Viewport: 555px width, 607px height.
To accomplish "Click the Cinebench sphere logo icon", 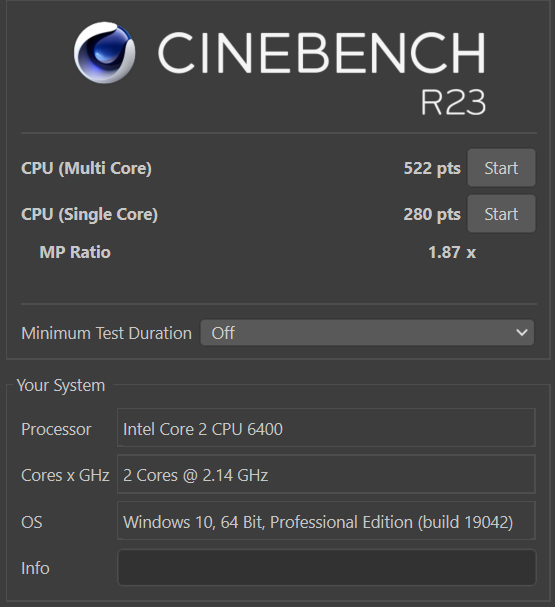I will pos(104,53).
